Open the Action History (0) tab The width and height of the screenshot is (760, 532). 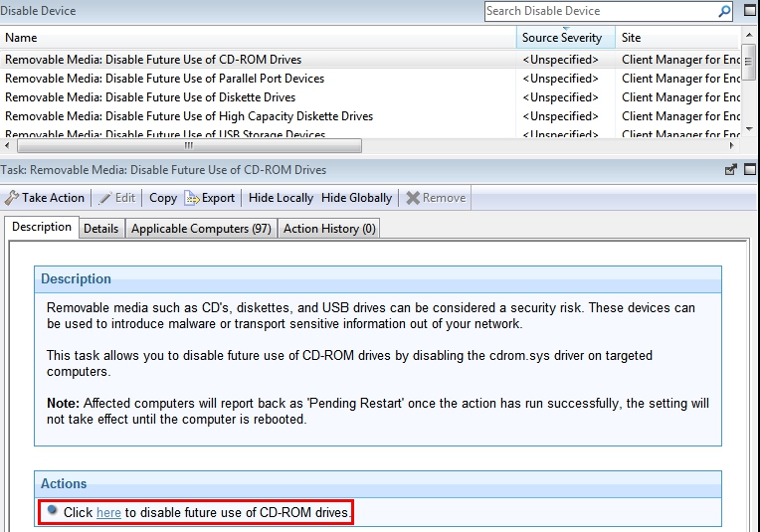329,228
